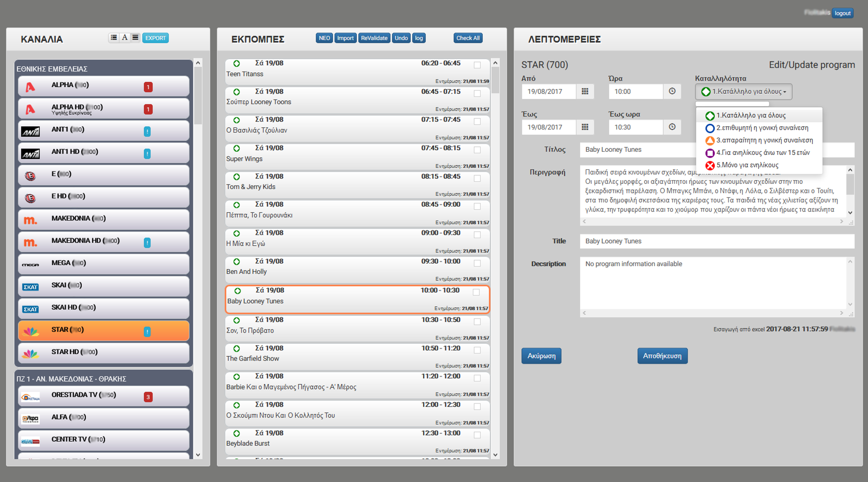The image size is (868, 482).
Task: Open the clock picker for the Ώρα start time
Action: [672, 92]
